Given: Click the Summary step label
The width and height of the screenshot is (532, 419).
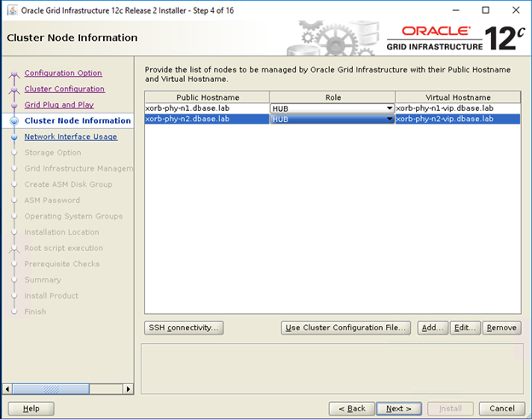Looking at the screenshot, I should point(43,280).
